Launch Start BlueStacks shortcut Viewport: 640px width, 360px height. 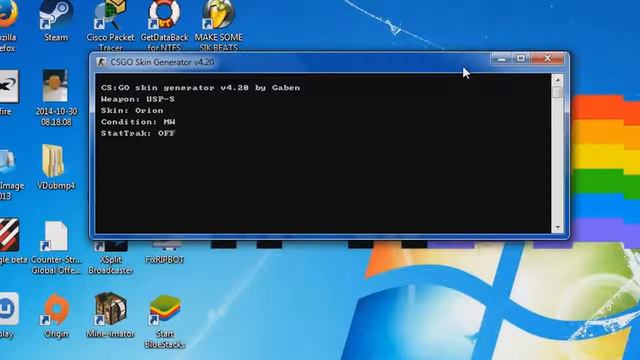164,321
